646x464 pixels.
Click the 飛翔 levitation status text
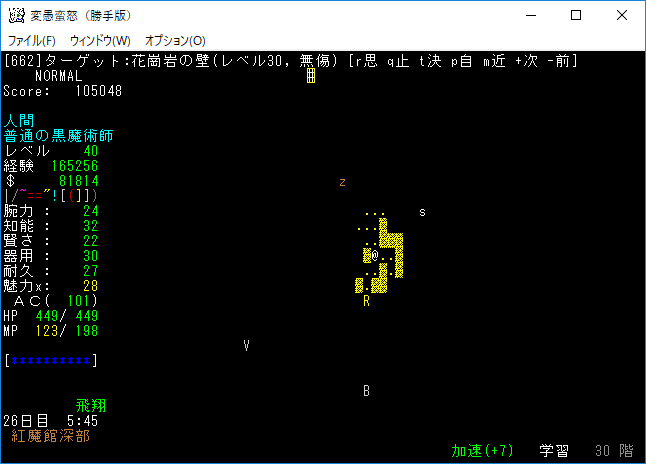tap(91, 406)
